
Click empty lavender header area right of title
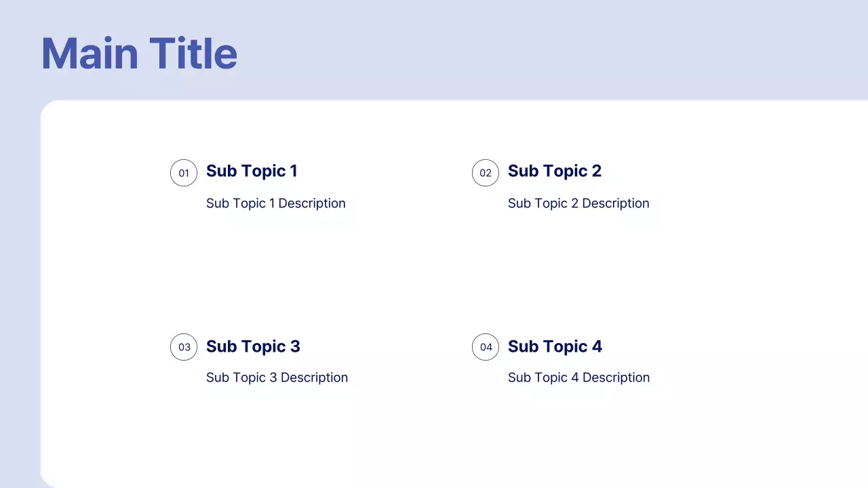click(542, 51)
